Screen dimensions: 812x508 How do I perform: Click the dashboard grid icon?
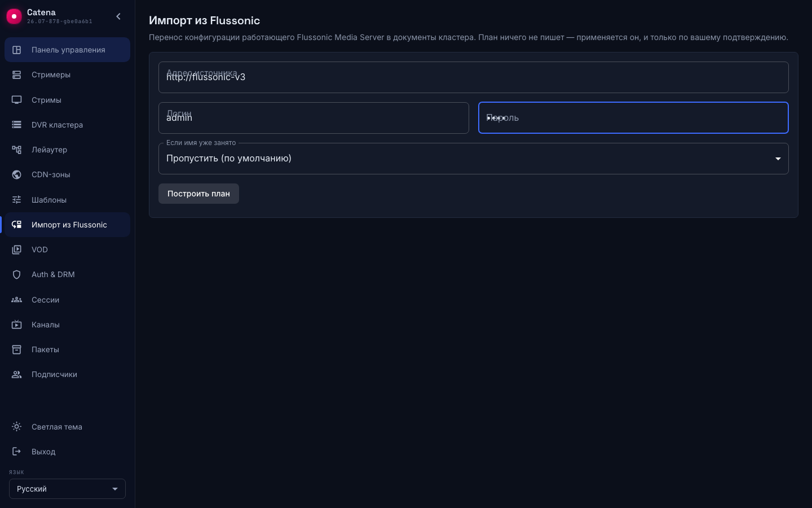click(17, 50)
